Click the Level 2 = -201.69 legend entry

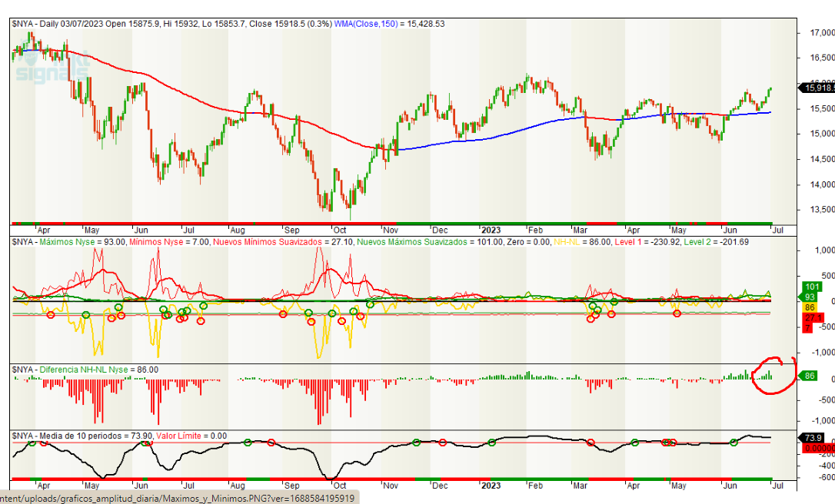[717, 242]
